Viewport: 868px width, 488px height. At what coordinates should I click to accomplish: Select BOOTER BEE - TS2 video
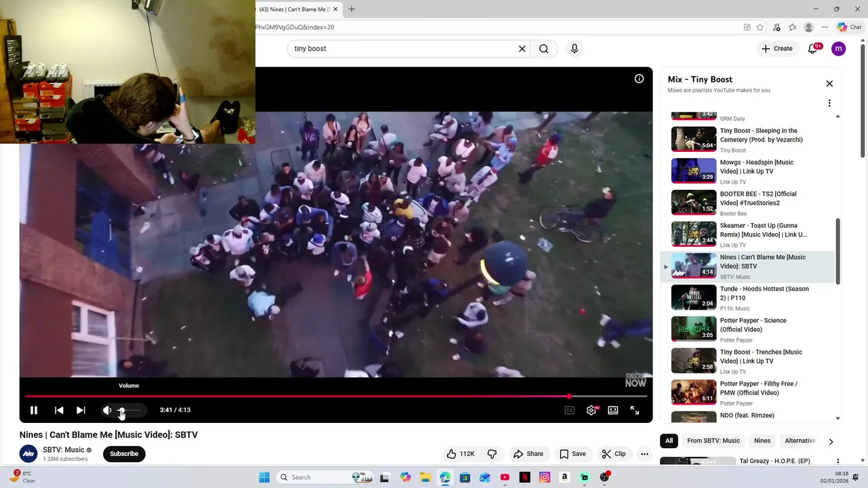click(749, 203)
